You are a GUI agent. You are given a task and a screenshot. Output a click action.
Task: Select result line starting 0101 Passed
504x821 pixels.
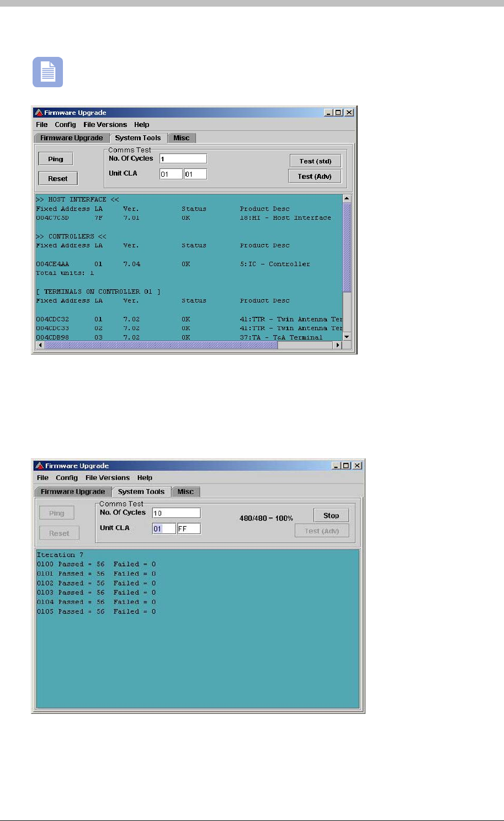(x=97, y=574)
